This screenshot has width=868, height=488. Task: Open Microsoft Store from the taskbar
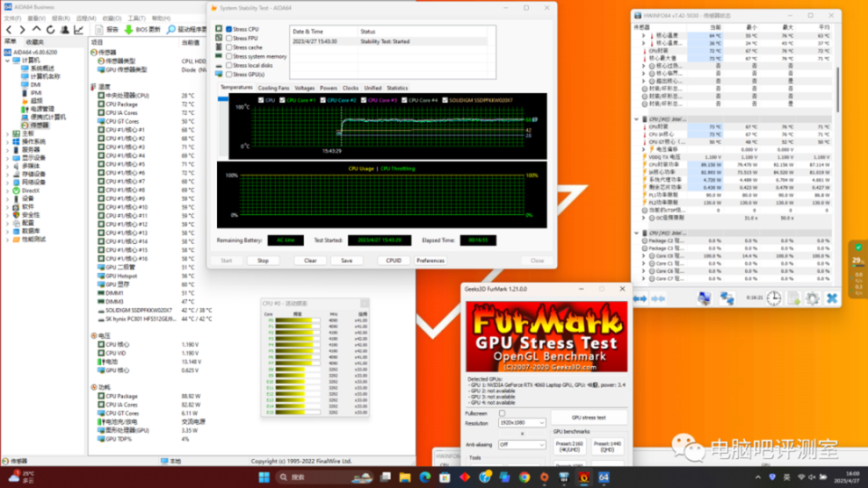pos(445,477)
